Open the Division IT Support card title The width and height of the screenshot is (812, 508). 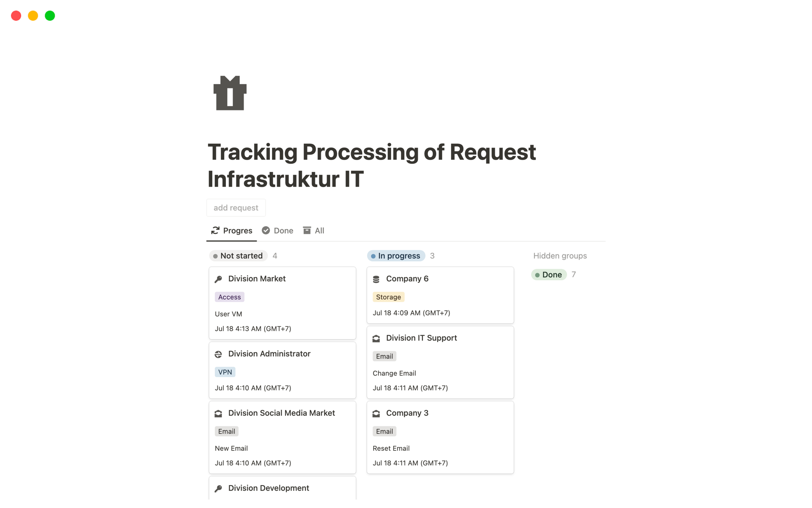tap(421, 338)
